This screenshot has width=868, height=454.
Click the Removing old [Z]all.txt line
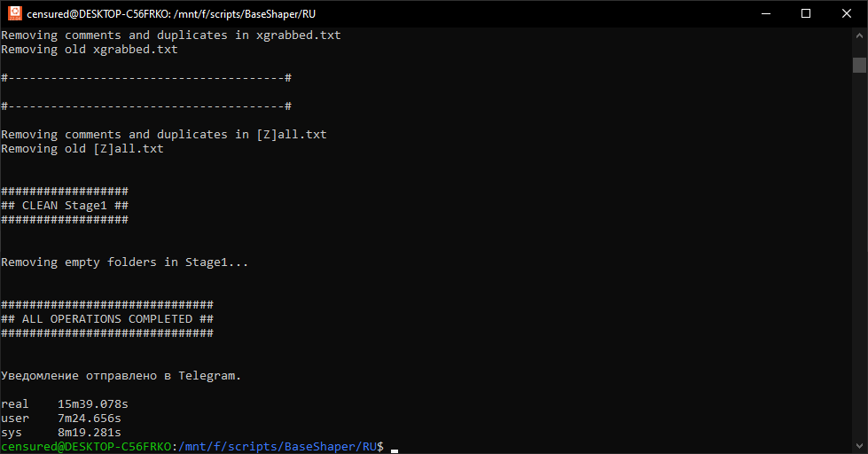tap(82, 149)
